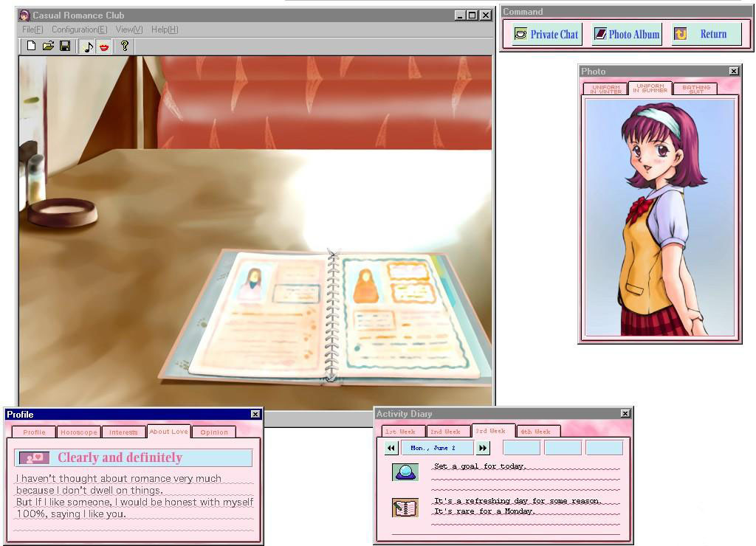Screen dimensions: 756x546
Task: Click the Private Chat button
Action: pos(546,34)
